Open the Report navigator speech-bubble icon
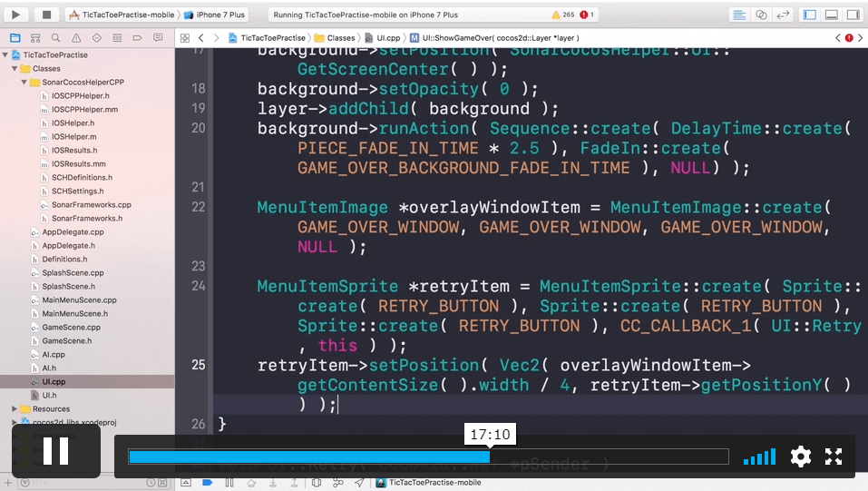This screenshot has width=868, height=491. (158, 38)
